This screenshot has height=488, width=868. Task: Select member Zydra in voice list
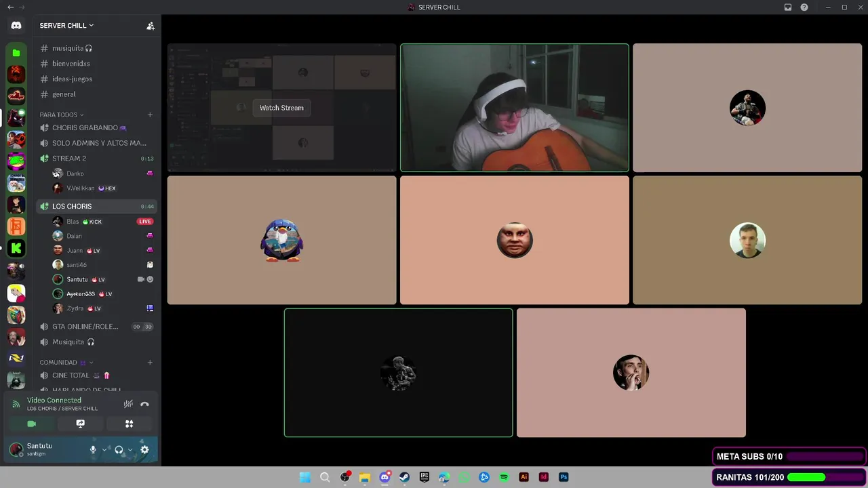point(103,308)
